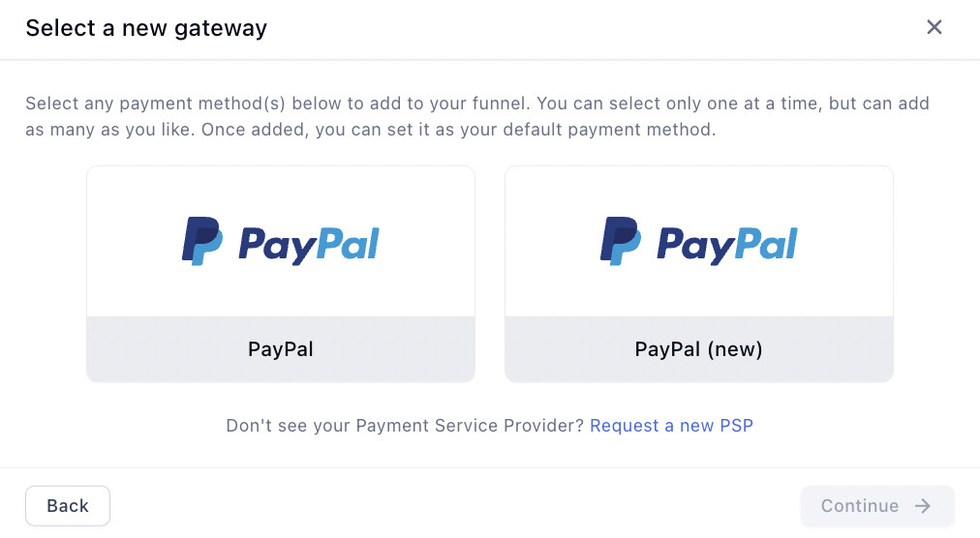Click the light-blue 'Pal' in the second logo
The image size is (980, 538).
coord(765,243)
